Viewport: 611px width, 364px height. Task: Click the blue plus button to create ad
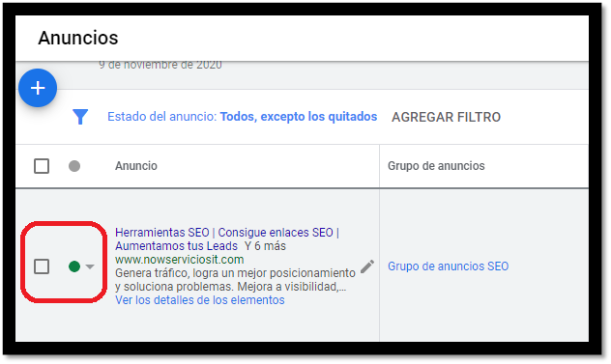click(38, 88)
